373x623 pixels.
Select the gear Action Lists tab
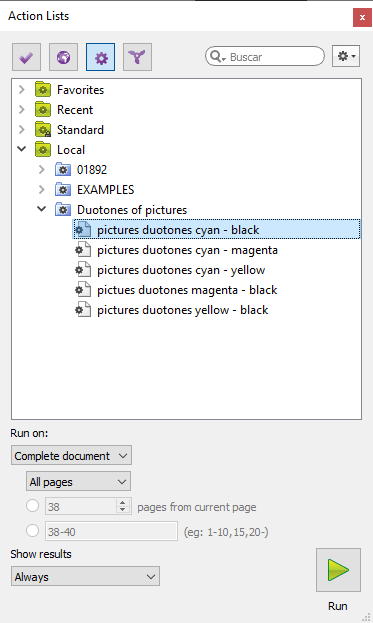coord(100,57)
